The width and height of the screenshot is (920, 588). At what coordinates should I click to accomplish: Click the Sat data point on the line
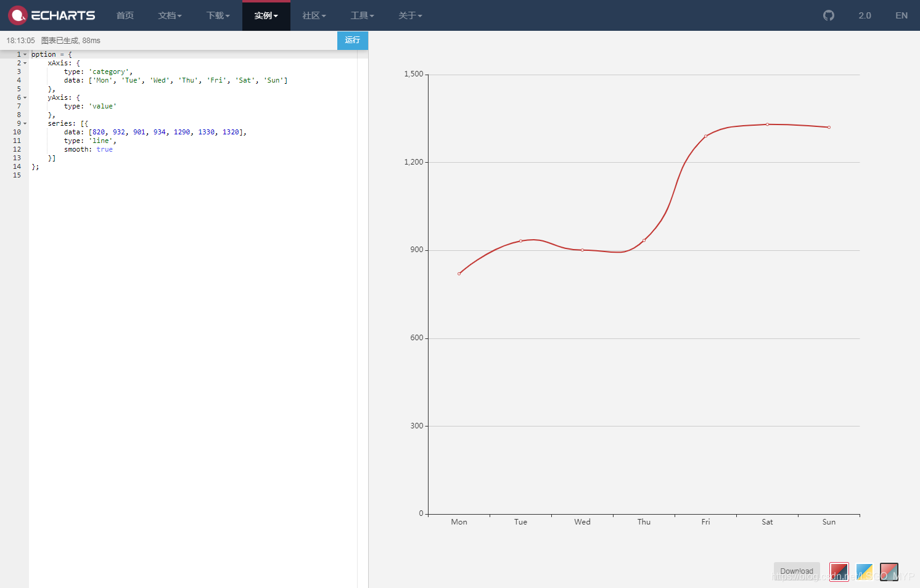pyautogui.click(x=767, y=125)
